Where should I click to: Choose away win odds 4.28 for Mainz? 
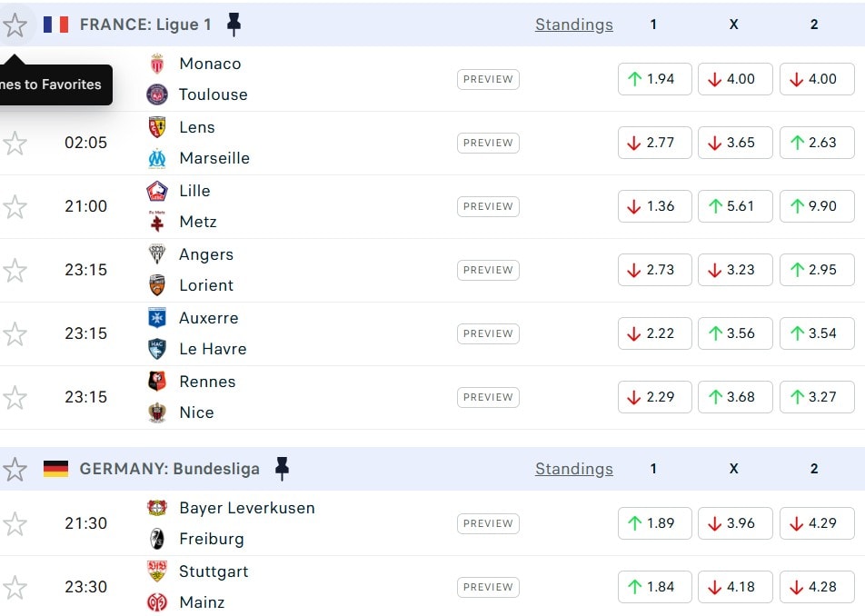point(817,587)
